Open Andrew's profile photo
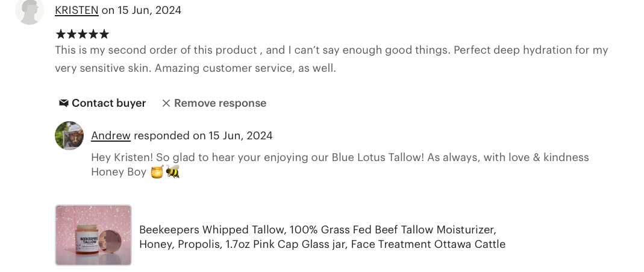The image size is (644, 272). pyautogui.click(x=69, y=136)
